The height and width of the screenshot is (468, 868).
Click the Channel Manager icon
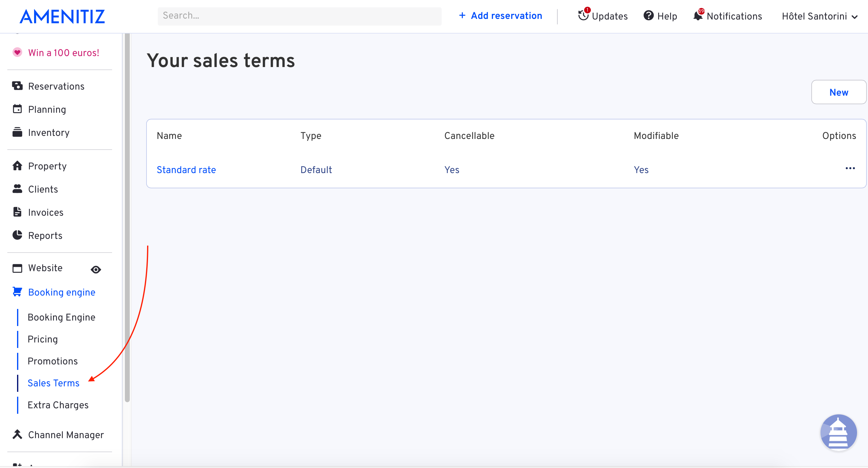pyautogui.click(x=17, y=434)
